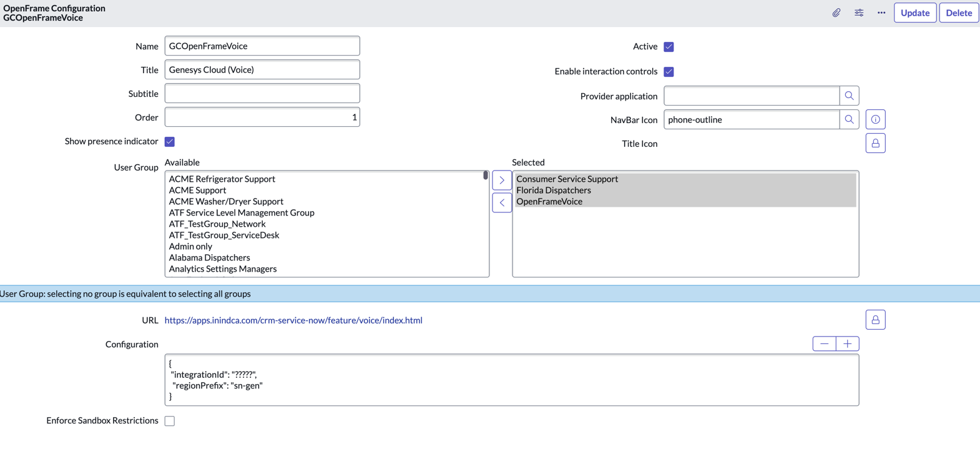
Task: Unlock the Title Icon field
Action: (x=875, y=144)
